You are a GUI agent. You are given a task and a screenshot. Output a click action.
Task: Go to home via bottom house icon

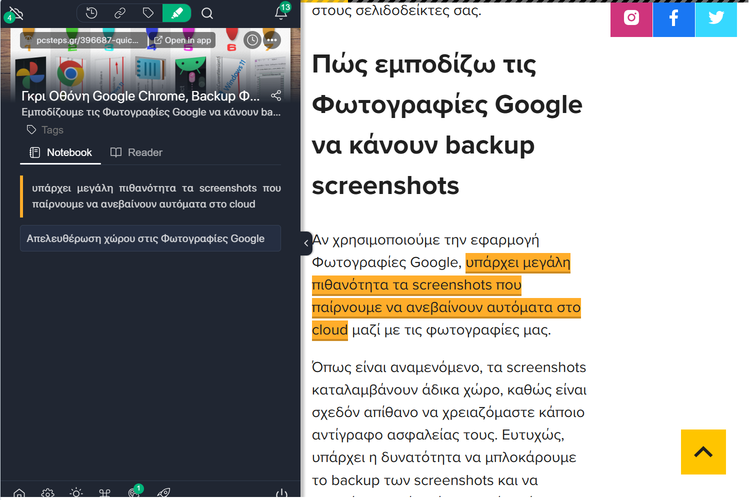coord(19,493)
